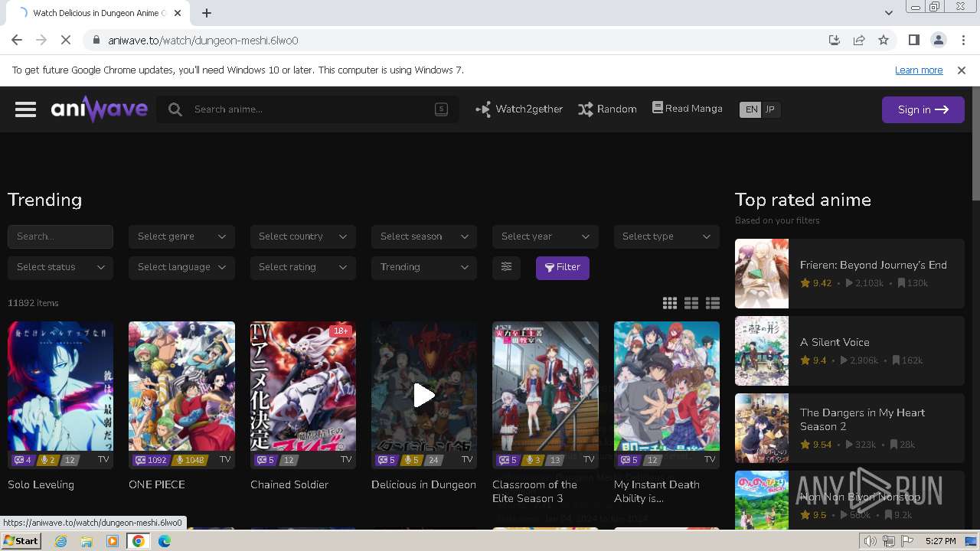Expand Select country dropdown
Screen dimensions: 980x551
(302, 236)
